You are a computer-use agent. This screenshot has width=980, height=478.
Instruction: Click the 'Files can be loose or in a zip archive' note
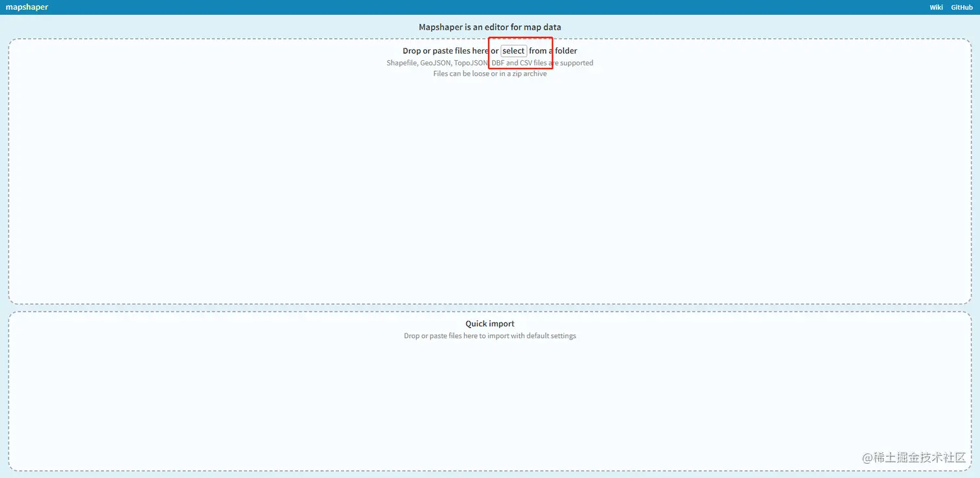pyautogui.click(x=490, y=73)
